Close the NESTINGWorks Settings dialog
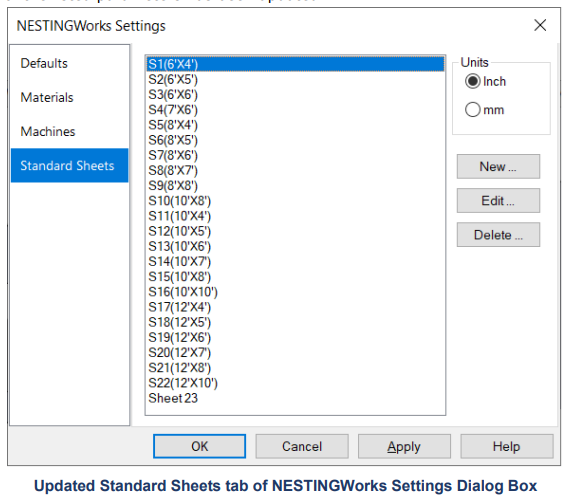Screen dimensions: 569x496 540,25
